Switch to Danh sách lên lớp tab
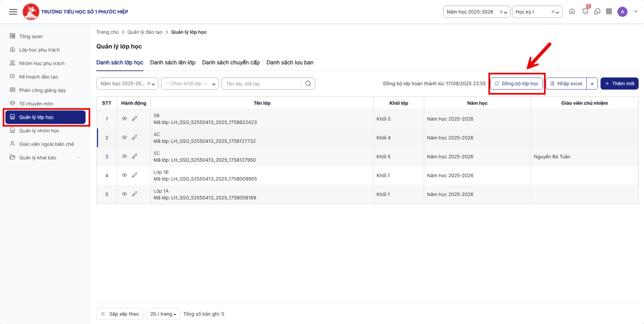Viewport: 644px width, 324px height. click(173, 62)
